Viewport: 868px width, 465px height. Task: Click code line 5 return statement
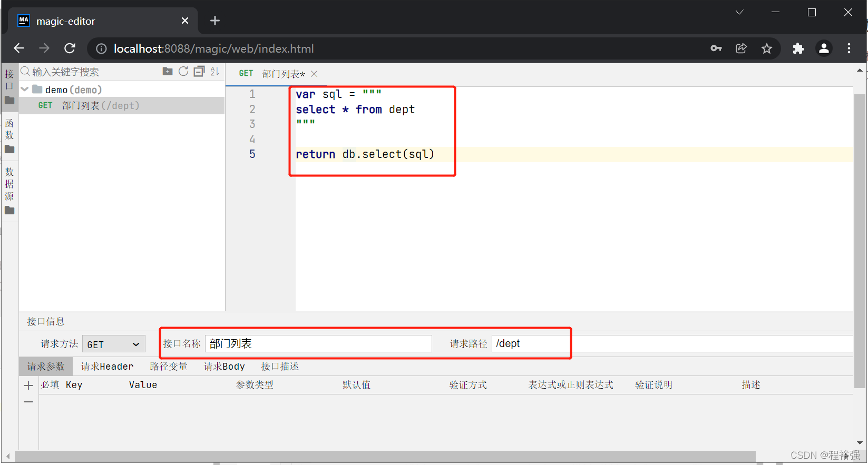click(x=365, y=154)
